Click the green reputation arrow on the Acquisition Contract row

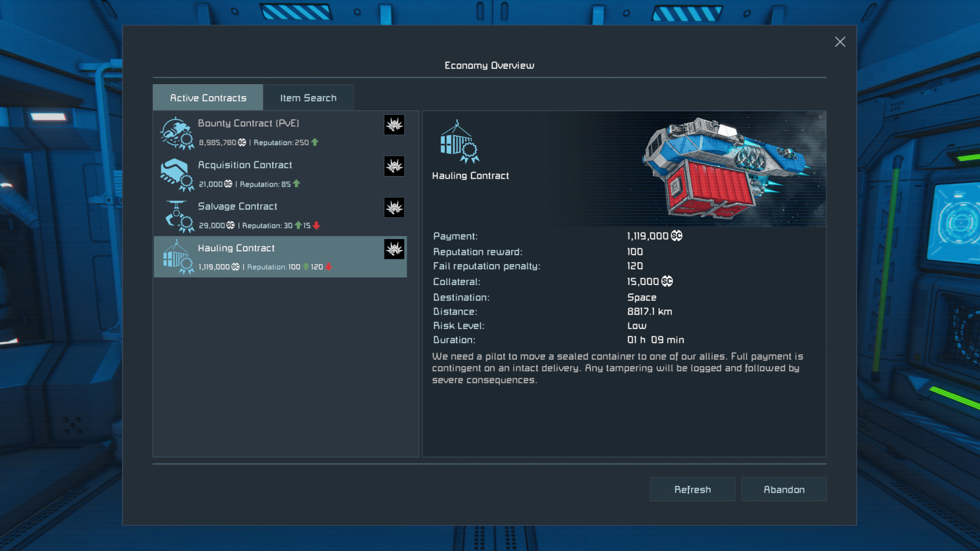[297, 184]
